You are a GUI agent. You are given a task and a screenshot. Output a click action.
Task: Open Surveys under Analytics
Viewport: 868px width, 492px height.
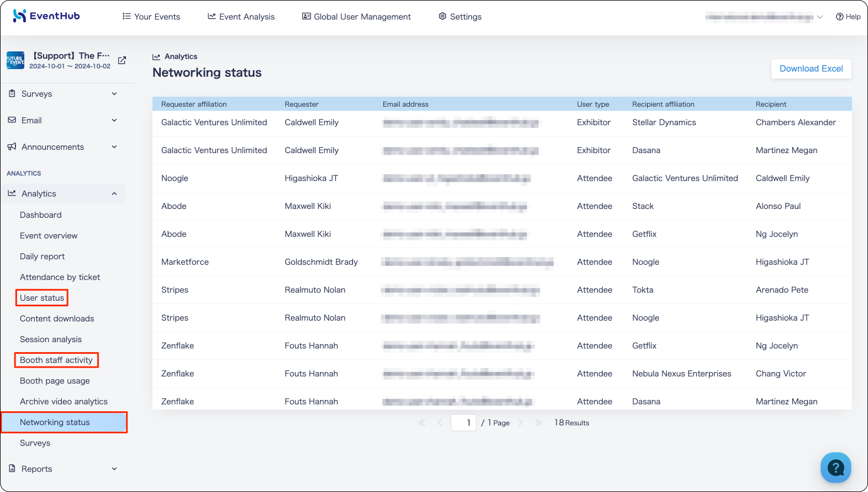pyautogui.click(x=35, y=443)
